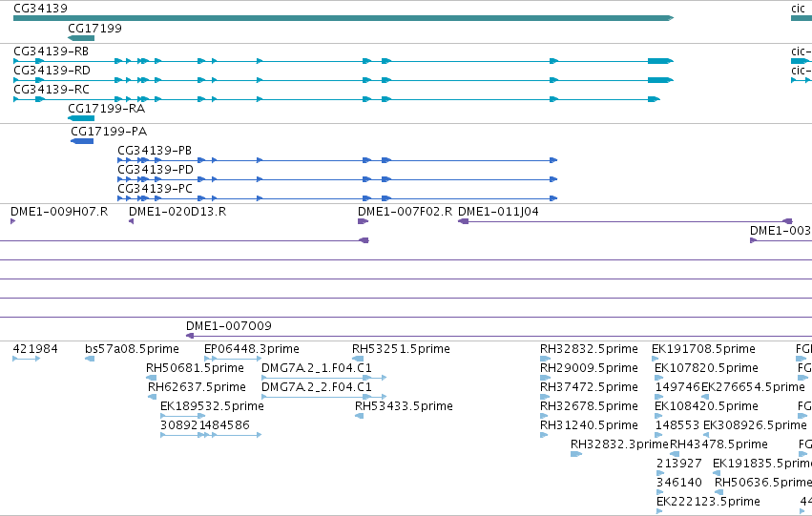This screenshot has height=516, width=812.
Task: Select transcript CG34139-RB label
Action: [52, 52]
